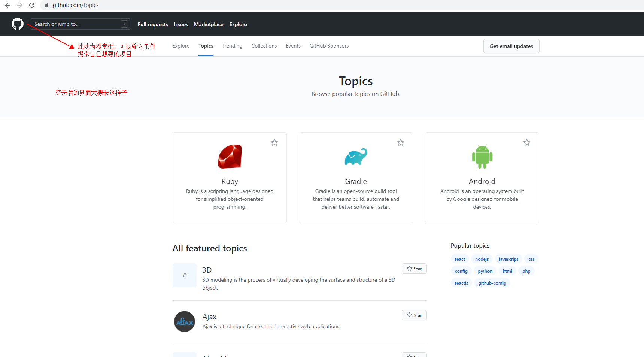Star the Ruby topic card
The width and height of the screenshot is (644, 357).
click(x=274, y=143)
